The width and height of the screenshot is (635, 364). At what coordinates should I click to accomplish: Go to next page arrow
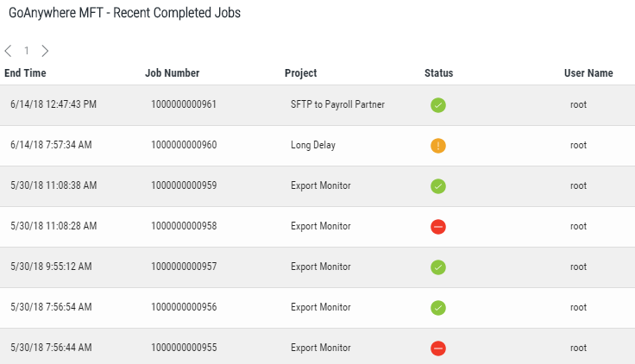45,51
